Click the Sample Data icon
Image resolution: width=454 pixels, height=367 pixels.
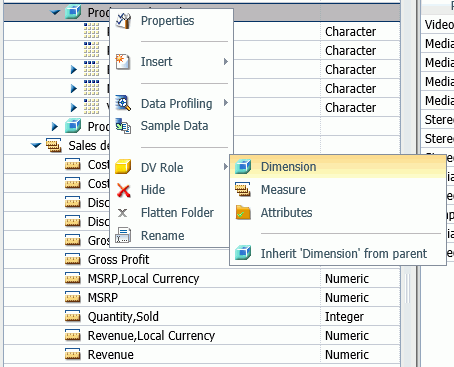[123, 126]
